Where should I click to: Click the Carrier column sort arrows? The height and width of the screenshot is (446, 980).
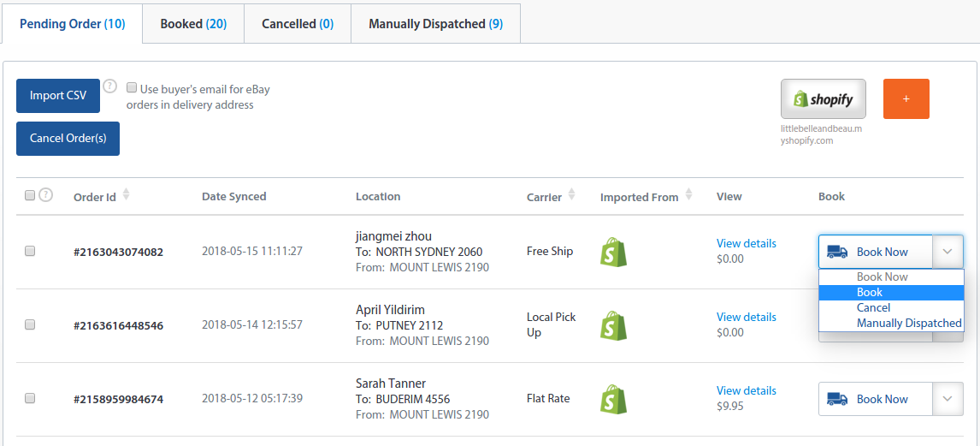pos(572,195)
